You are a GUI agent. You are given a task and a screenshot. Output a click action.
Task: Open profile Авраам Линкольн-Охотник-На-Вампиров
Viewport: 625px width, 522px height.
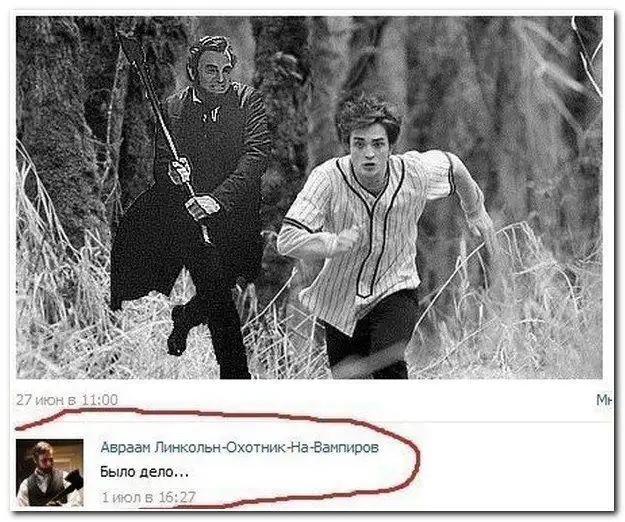pos(239,448)
